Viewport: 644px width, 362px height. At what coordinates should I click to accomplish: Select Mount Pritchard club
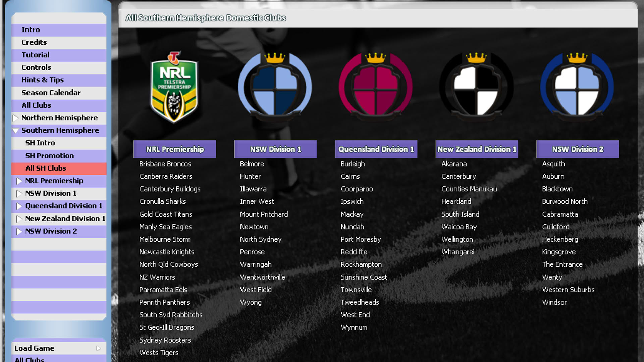[x=264, y=214]
